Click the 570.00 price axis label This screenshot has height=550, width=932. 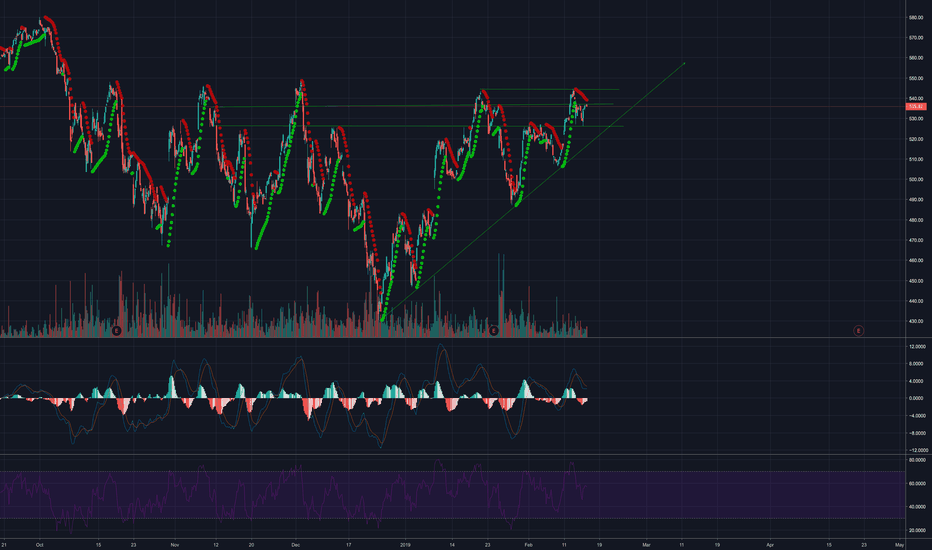click(916, 38)
